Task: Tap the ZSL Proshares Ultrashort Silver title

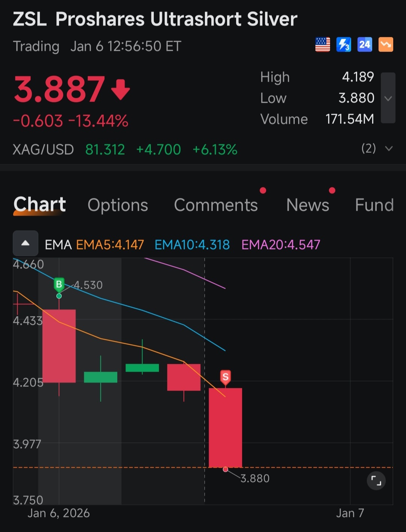Action: 155,19
